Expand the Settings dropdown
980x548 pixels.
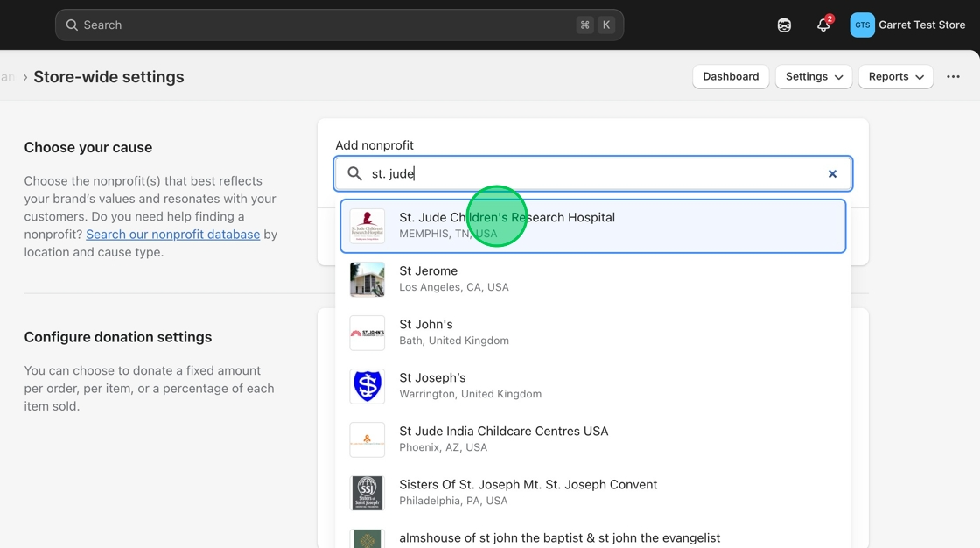814,76
